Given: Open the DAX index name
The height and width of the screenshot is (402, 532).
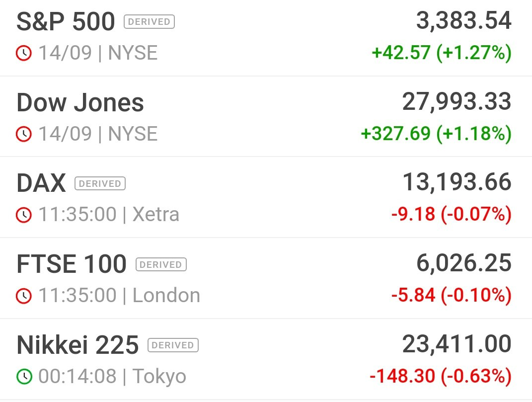Looking at the screenshot, I should (x=41, y=183).
